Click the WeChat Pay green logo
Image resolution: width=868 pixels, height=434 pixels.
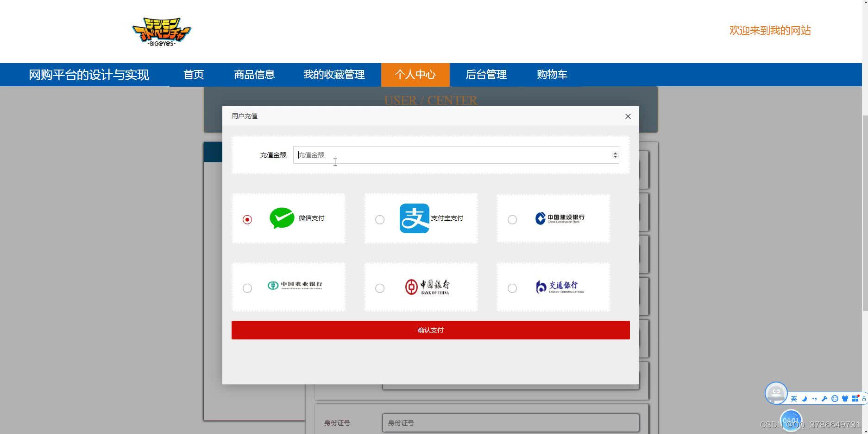tap(282, 218)
